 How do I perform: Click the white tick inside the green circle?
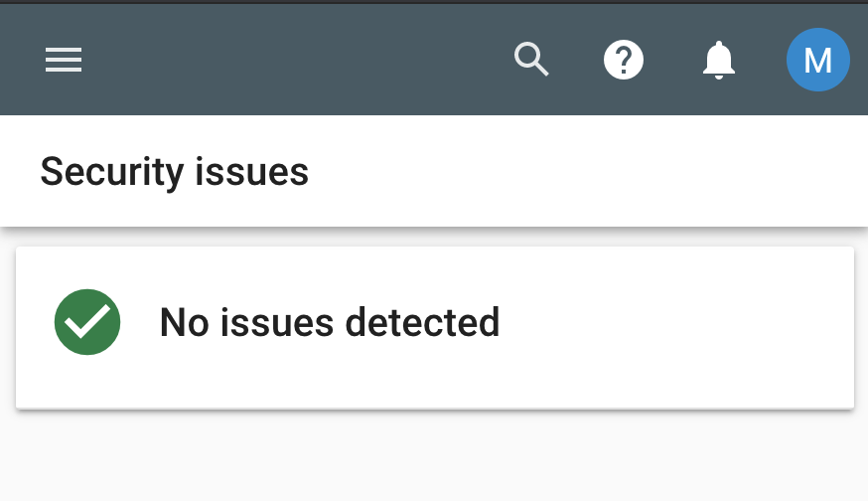point(87,321)
